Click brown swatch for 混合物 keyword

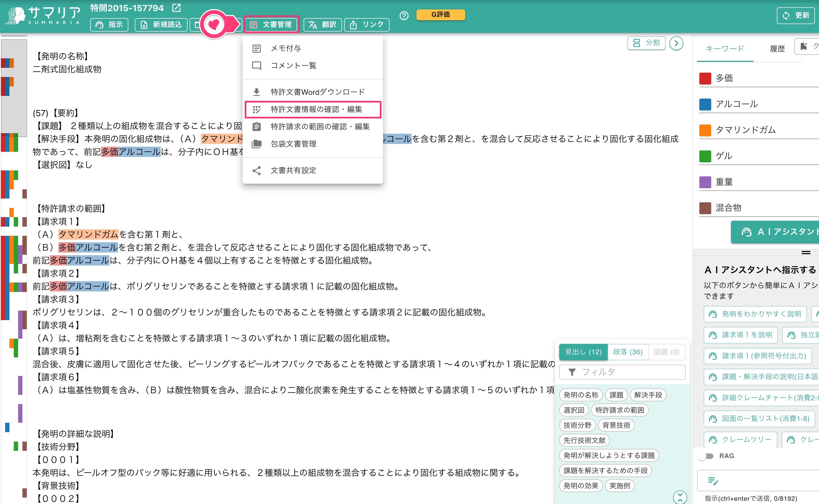(705, 208)
